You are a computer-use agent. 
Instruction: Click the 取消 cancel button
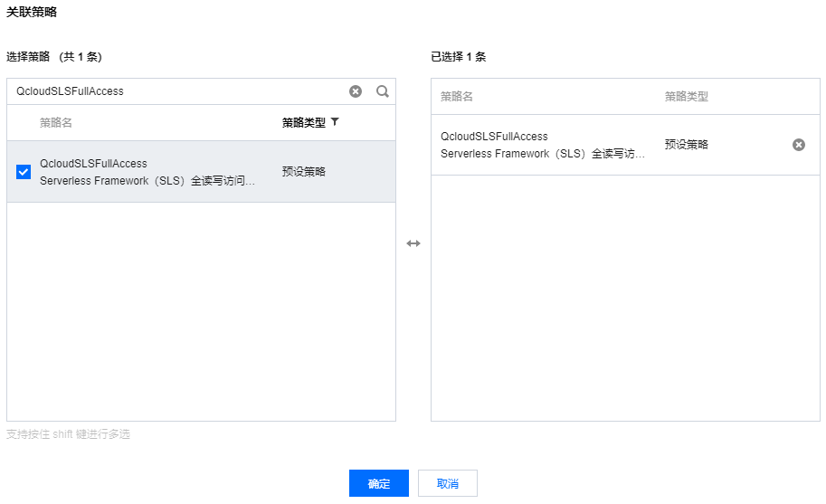point(448,483)
